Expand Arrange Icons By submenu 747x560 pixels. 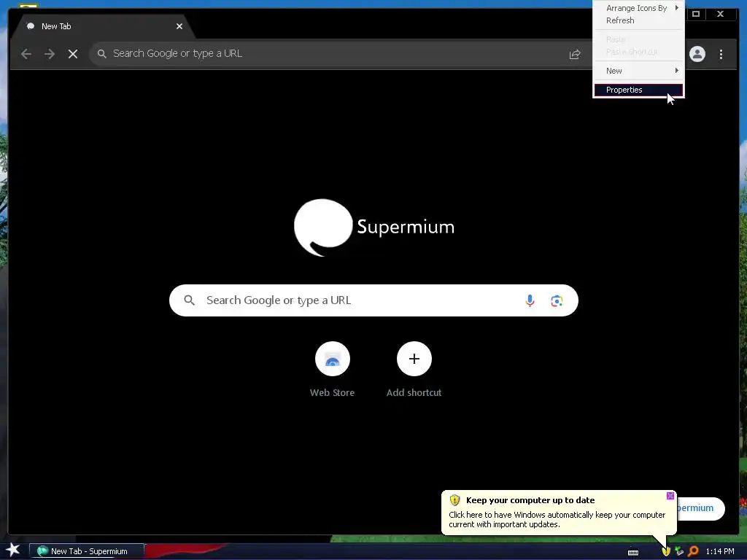[x=638, y=8]
